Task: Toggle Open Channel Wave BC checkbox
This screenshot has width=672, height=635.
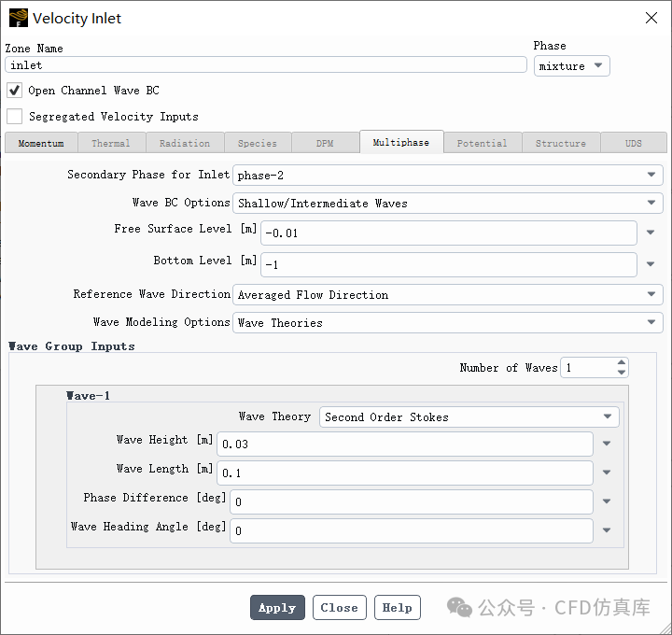Action: tap(14, 91)
